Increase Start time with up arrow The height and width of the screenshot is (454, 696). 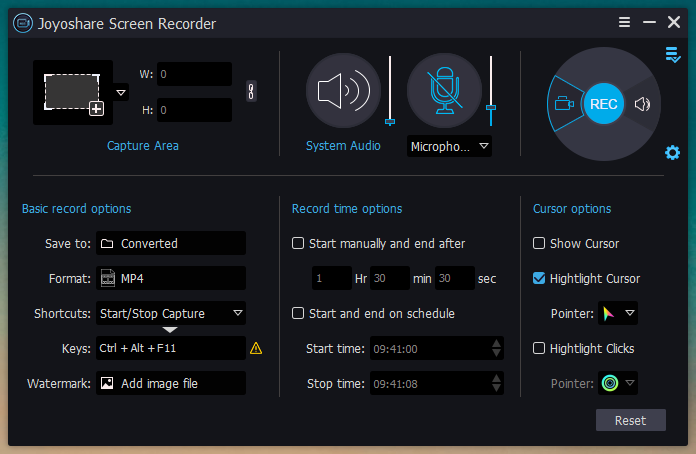coord(497,344)
